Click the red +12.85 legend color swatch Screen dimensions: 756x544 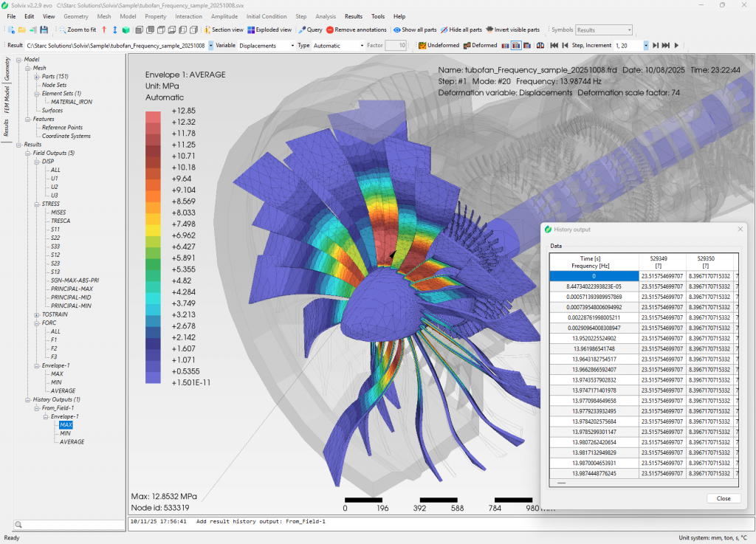tap(153, 117)
